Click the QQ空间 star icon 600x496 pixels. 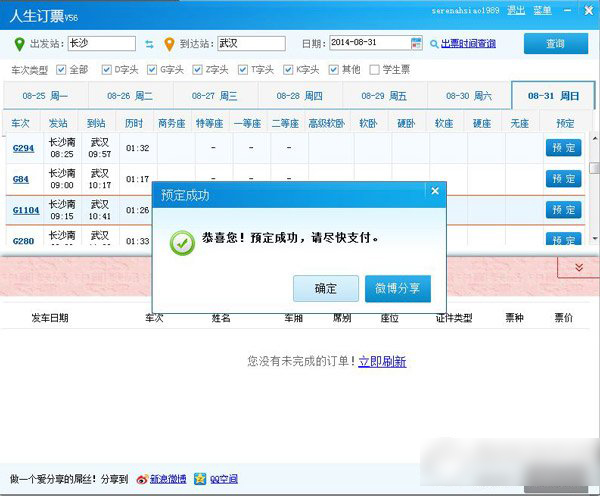pos(200,478)
